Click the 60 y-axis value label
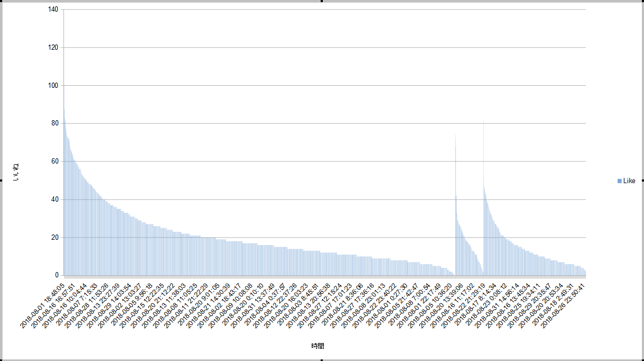 click(55, 161)
